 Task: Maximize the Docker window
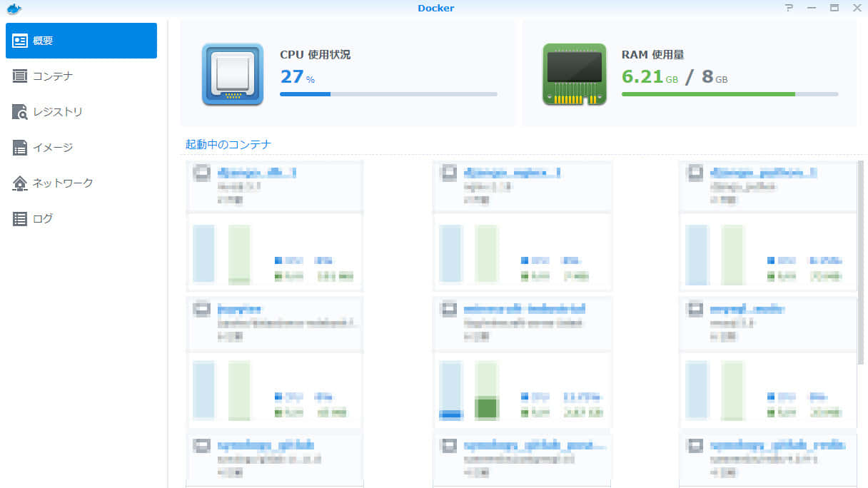[834, 8]
